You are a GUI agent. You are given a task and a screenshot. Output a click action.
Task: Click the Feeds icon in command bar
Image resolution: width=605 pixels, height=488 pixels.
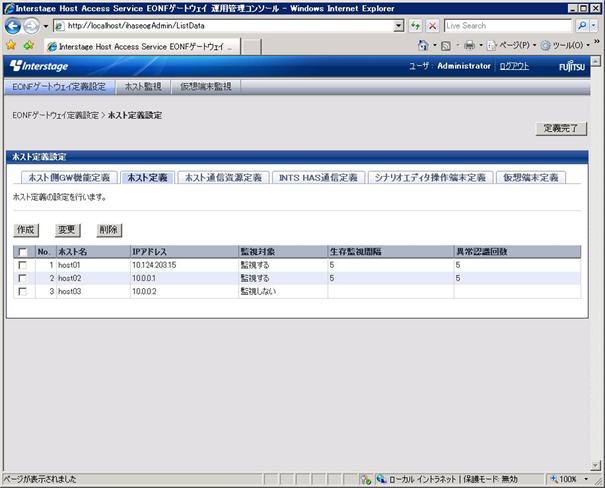446,46
